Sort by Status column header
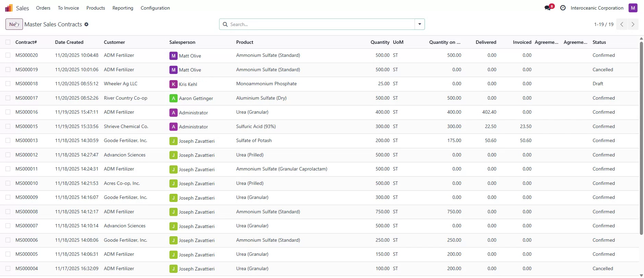Screen dimensions: 644x278 coord(599,42)
